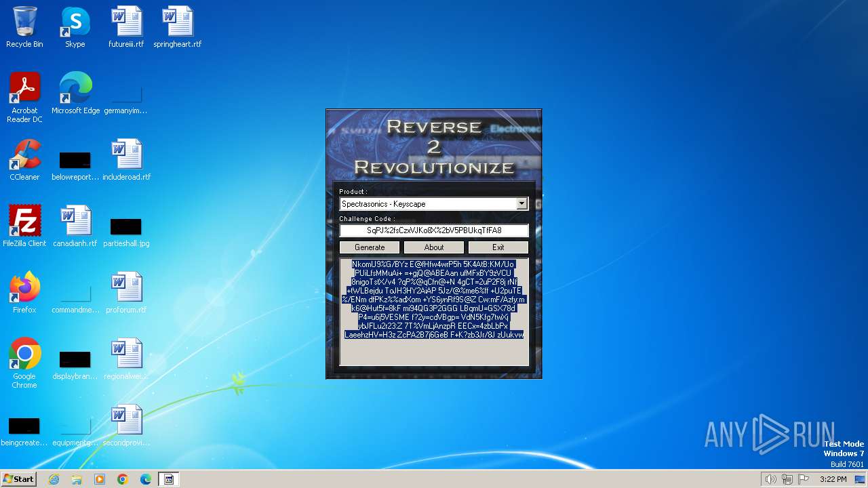This screenshot has width=868, height=488.
Task: Open volume control in system tray
Action: coord(770,479)
